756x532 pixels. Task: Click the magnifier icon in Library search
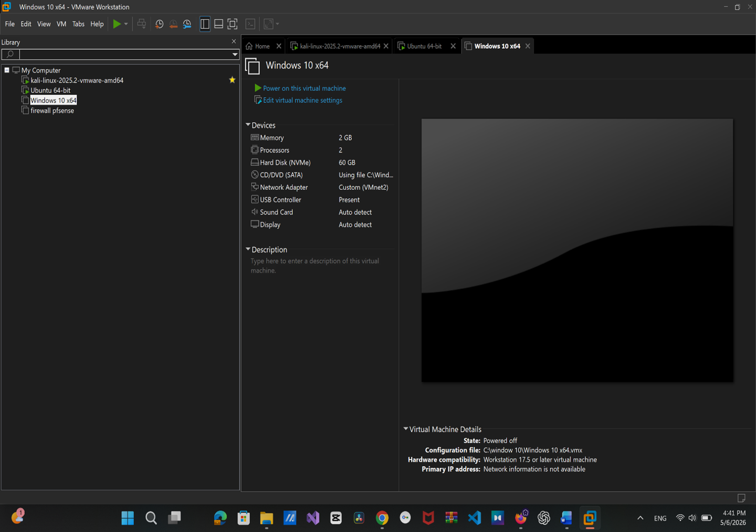click(x=10, y=54)
